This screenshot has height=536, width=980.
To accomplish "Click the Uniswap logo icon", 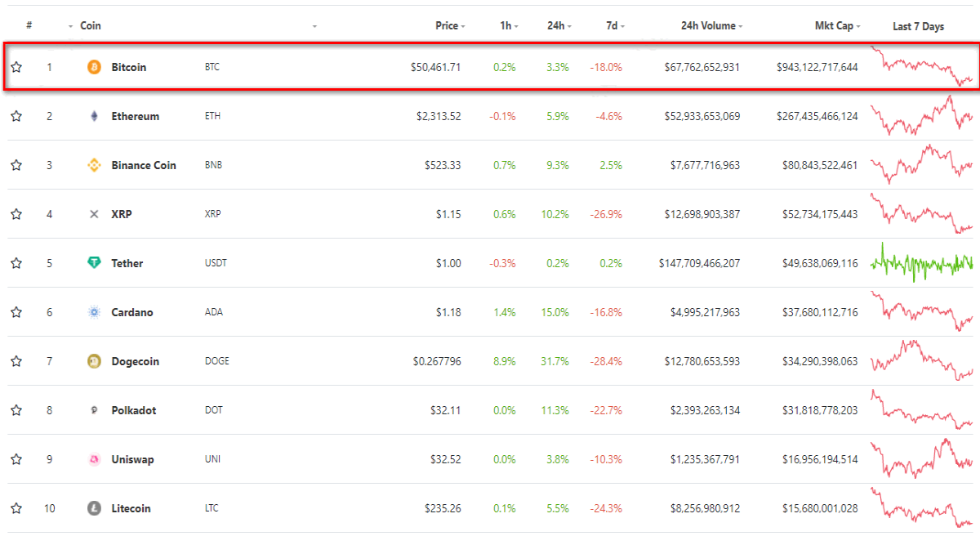I will pos(94,459).
